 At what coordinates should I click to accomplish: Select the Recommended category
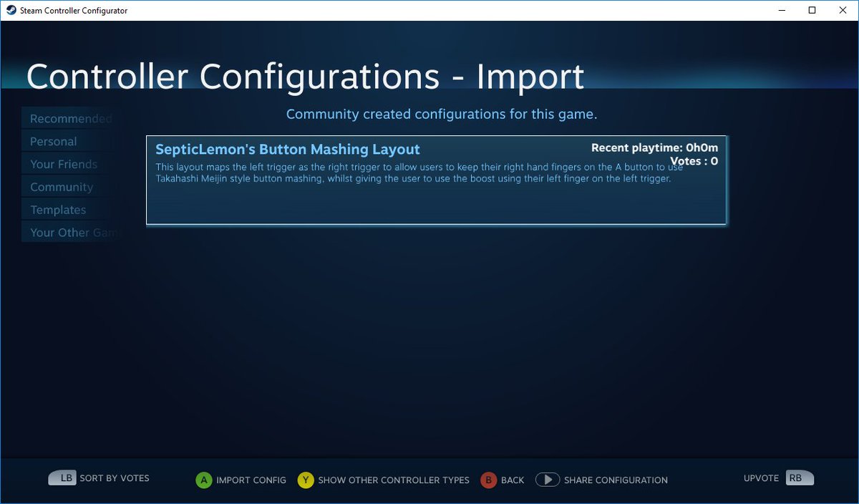pyautogui.click(x=69, y=118)
